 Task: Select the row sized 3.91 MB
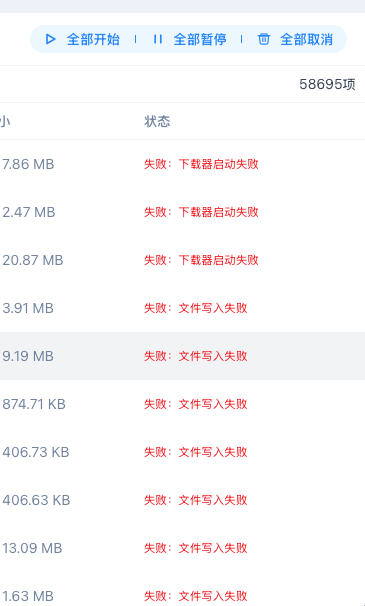click(x=182, y=308)
